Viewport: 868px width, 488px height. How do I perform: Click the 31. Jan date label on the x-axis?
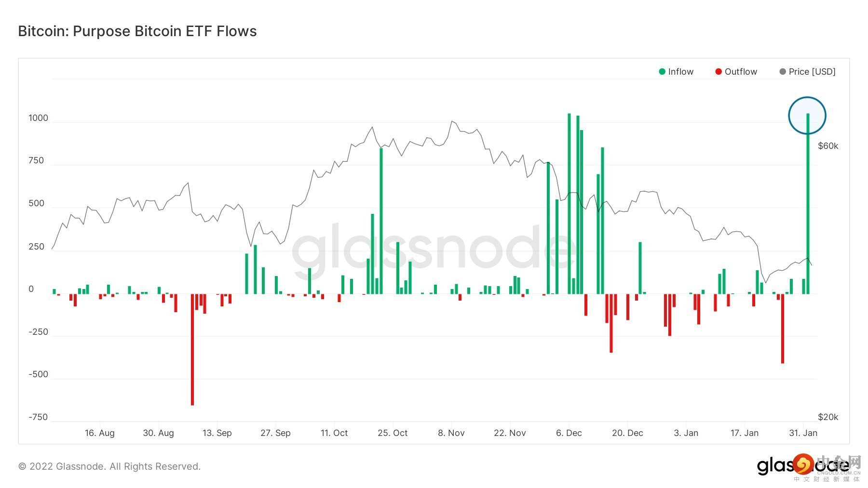(x=803, y=433)
